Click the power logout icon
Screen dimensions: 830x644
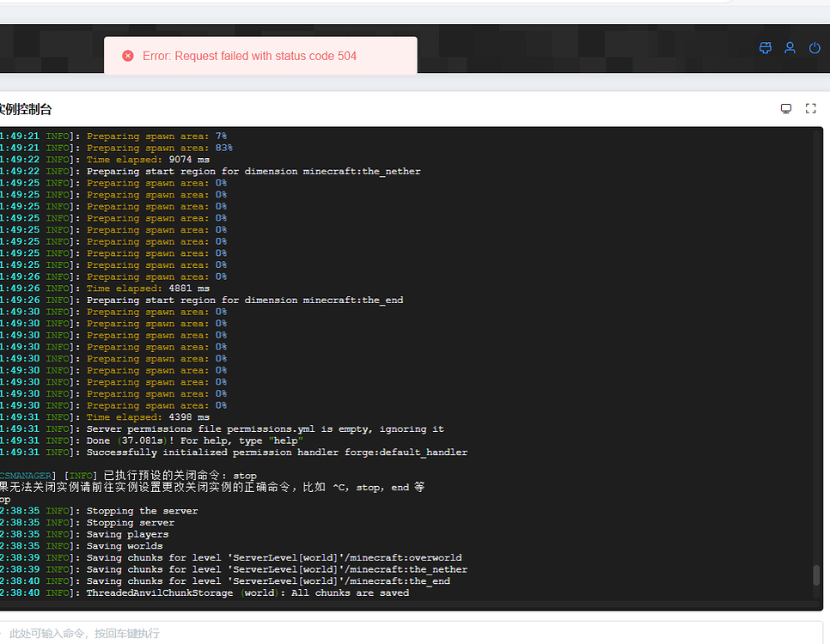815,48
